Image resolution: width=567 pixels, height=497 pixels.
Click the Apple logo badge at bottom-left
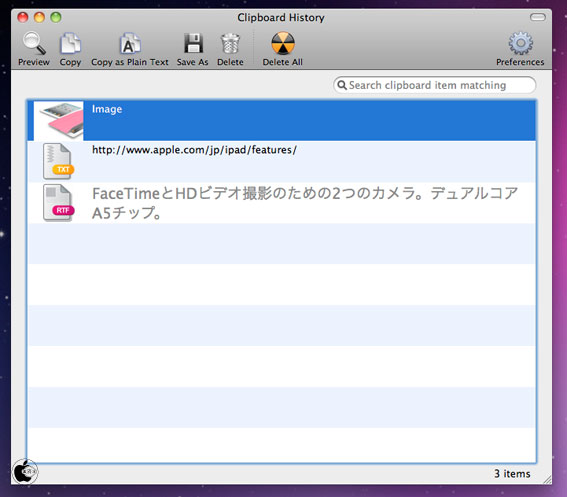[x=25, y=472]
